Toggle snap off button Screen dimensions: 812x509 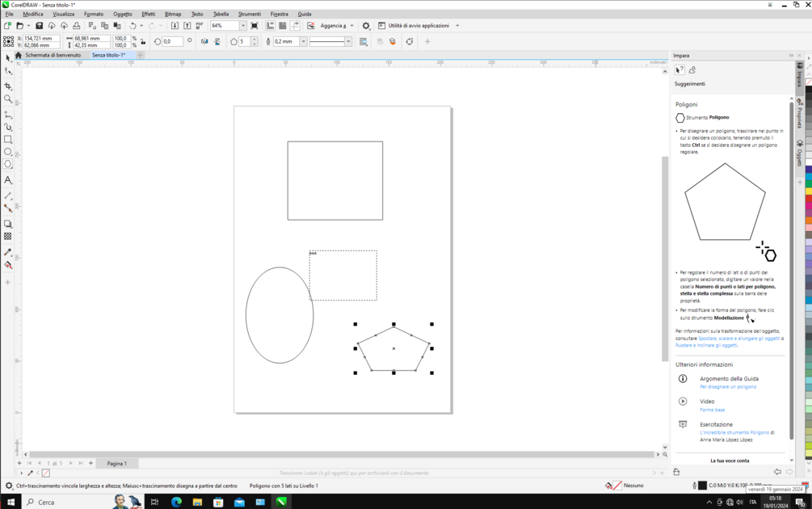(x=311, y=25)
